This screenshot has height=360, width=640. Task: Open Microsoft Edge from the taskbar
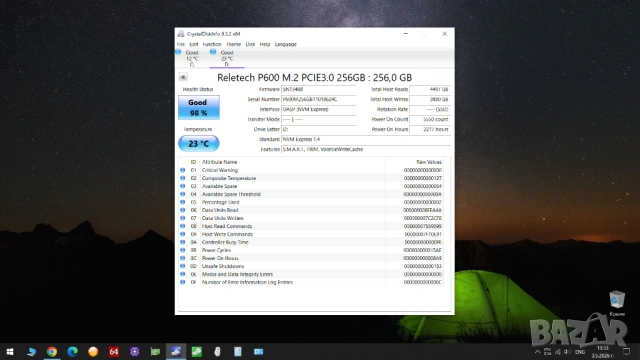click(73, 351)
